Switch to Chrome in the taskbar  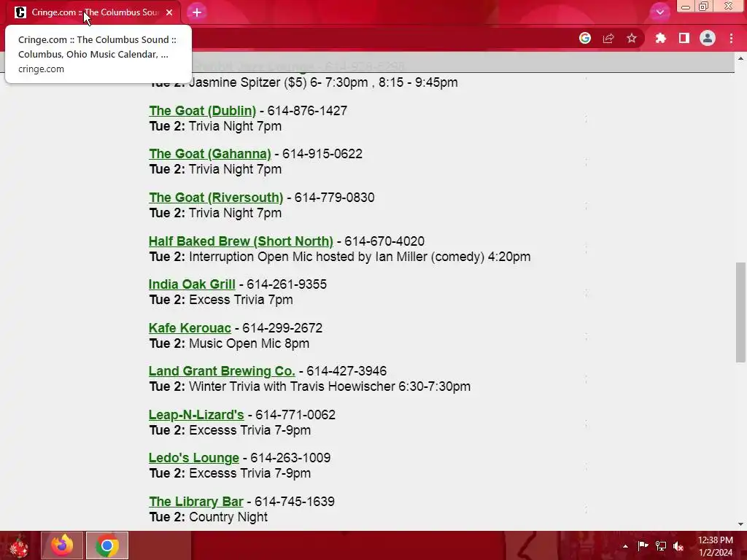107,545
